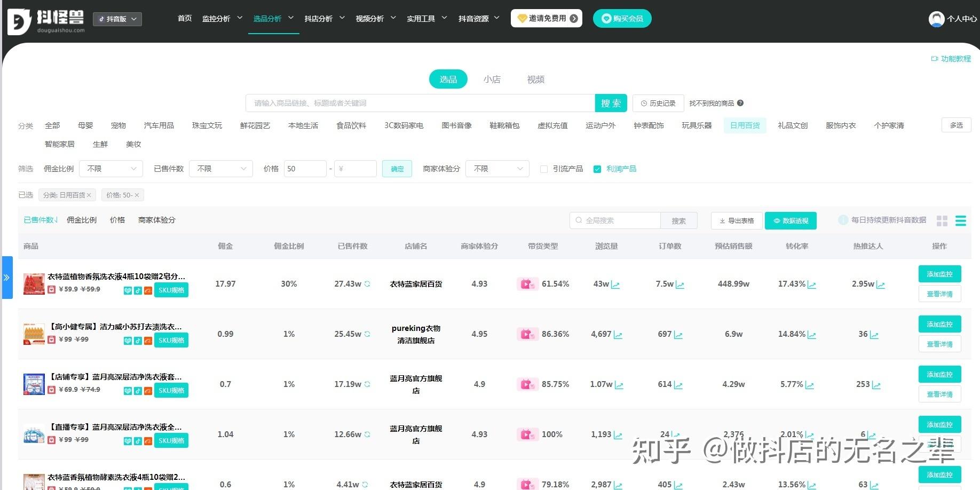This screenshot has height=490, width=980.
Task: Click 购买会员 button
Action: coord(622,18)
